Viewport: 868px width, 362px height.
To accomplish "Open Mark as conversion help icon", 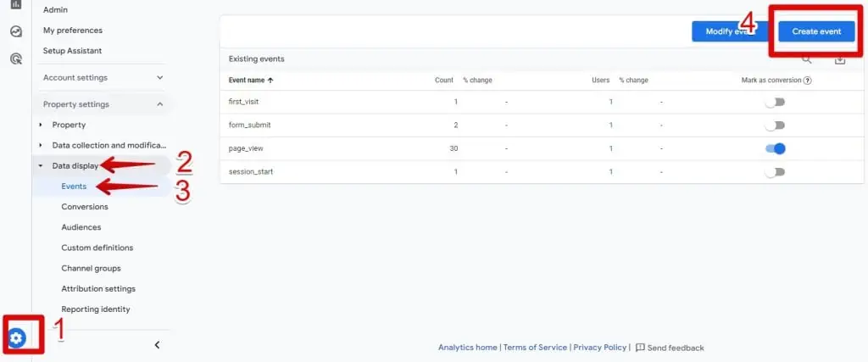I will click(x=808, y=81).
